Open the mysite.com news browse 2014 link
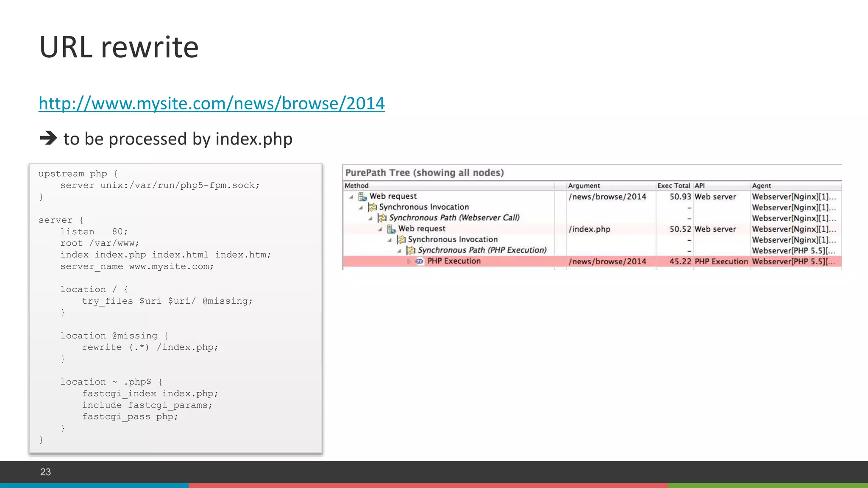This screenshot has height=488, width=868. click(211, 103)
